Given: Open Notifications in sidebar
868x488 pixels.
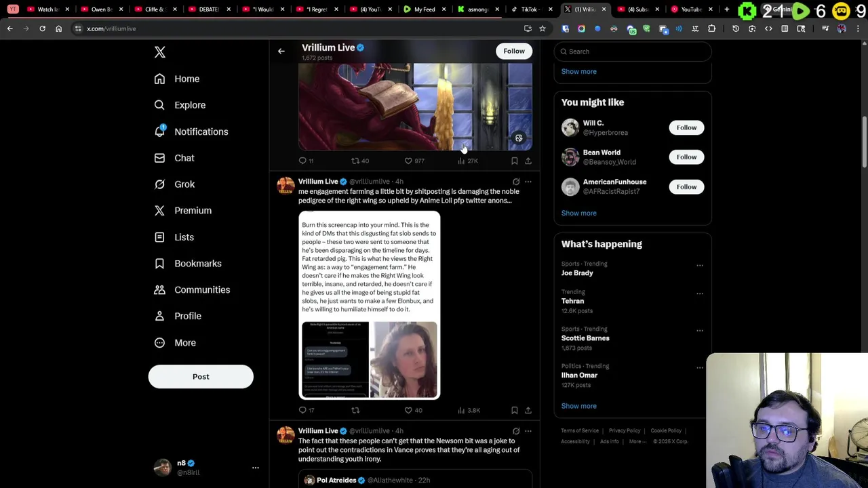Looking at the screenshot, I should click(191, 131).
